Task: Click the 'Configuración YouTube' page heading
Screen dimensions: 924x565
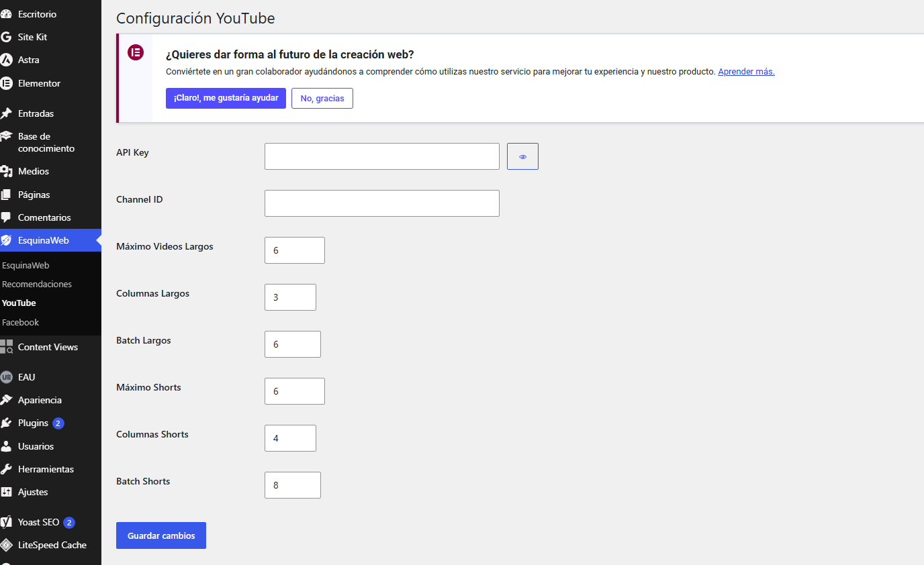Action: coord(195,18)
